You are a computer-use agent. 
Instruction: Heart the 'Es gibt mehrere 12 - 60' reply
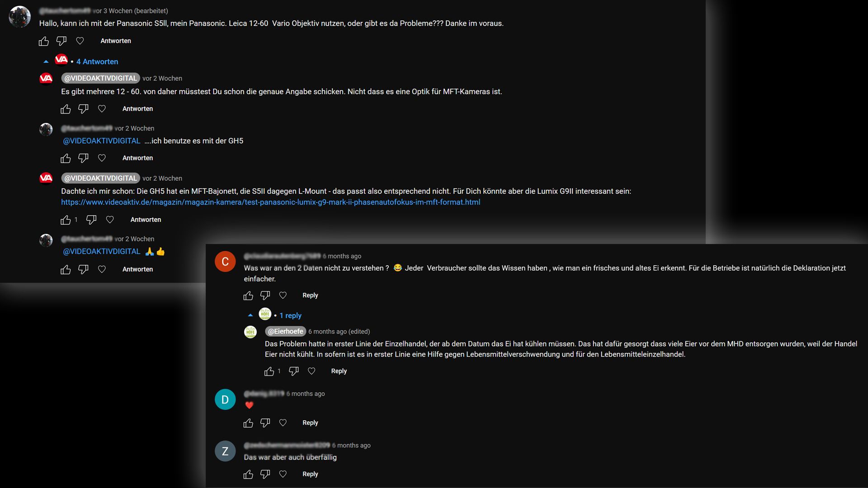point(102,109)
